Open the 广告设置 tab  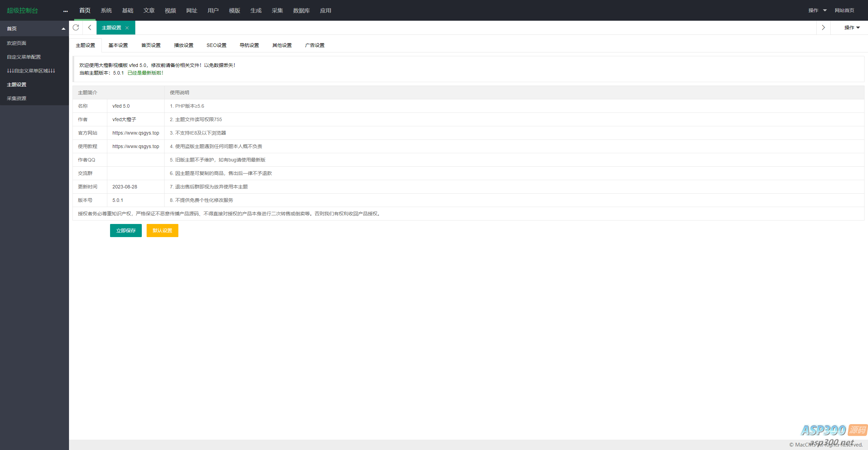click(315, 45)
